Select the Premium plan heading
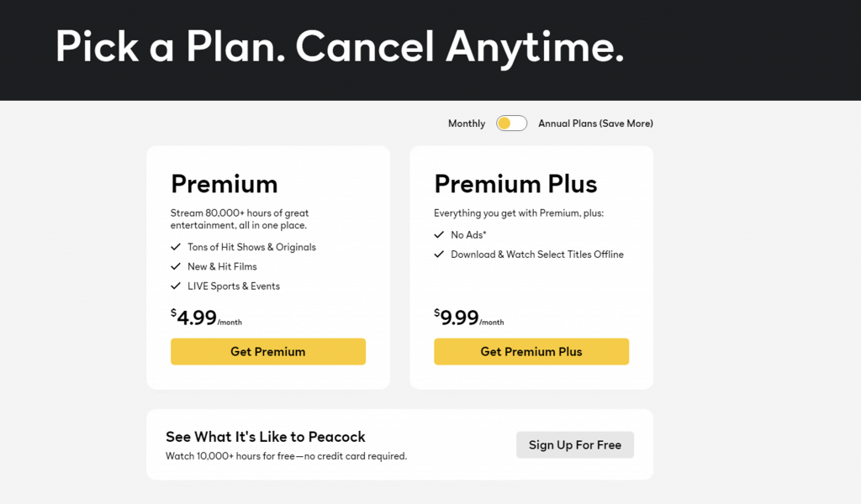This screenshot has height=504, width=861. point(224,184)
